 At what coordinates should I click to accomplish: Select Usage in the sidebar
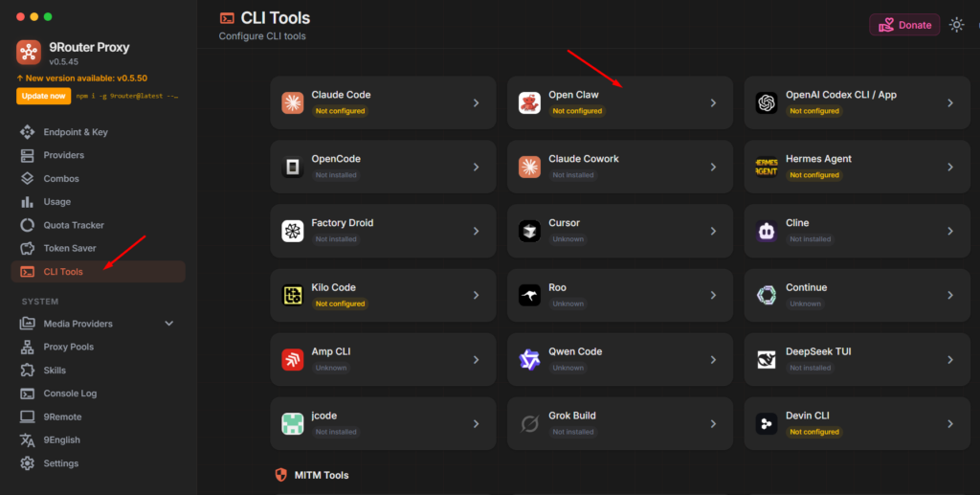coord(99,201)
